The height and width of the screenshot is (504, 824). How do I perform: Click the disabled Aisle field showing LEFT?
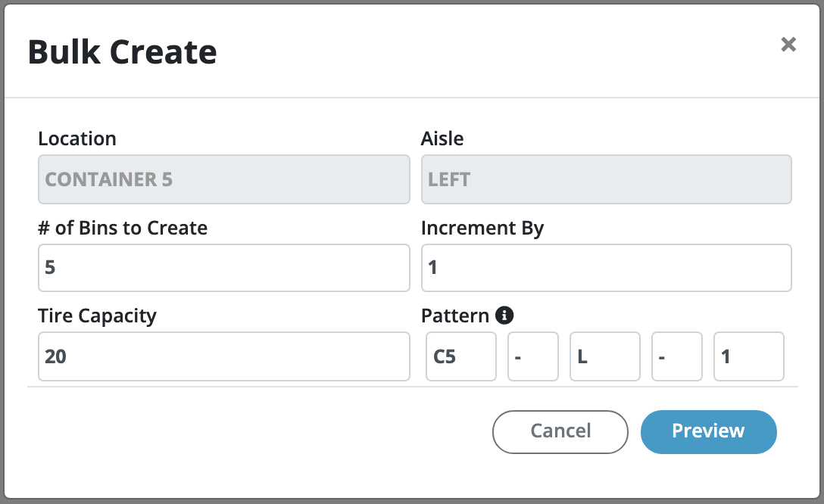click(x=606, y=179)
